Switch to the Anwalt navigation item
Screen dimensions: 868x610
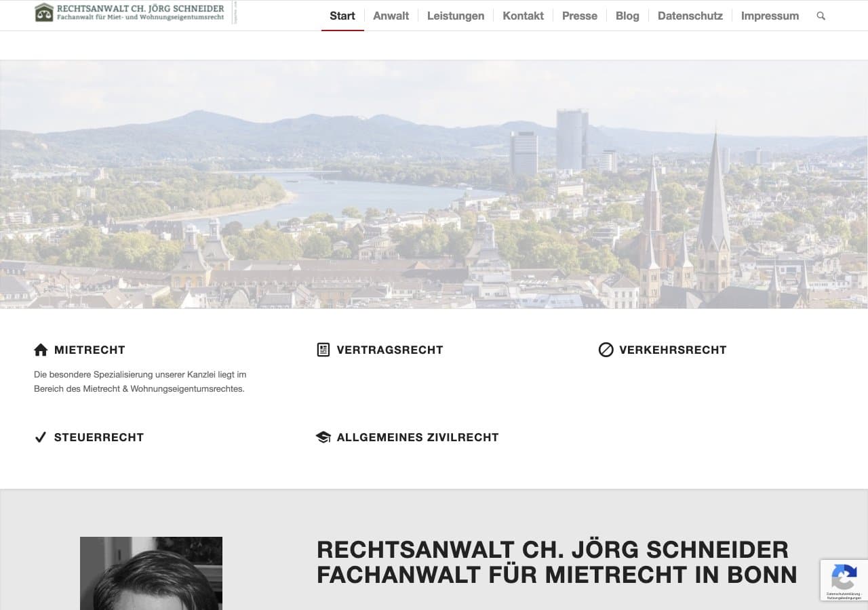tap(391, 16)
